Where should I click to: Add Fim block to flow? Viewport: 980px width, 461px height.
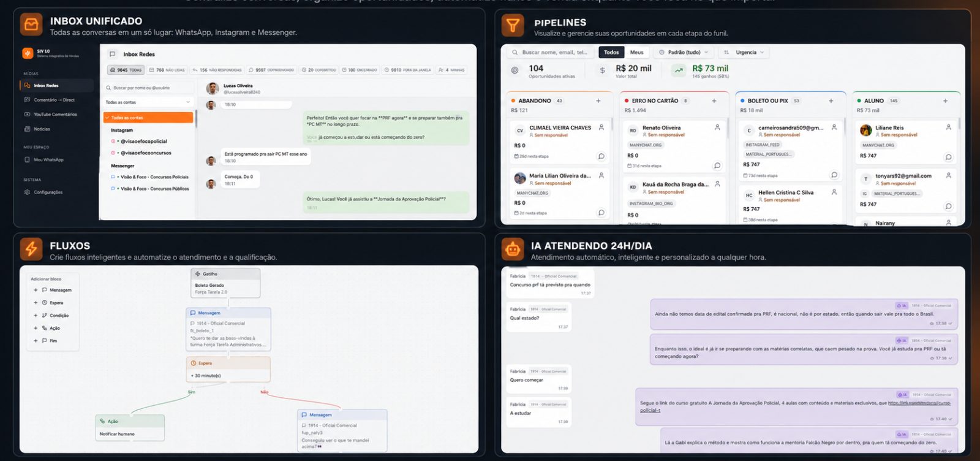click(45, 341)
